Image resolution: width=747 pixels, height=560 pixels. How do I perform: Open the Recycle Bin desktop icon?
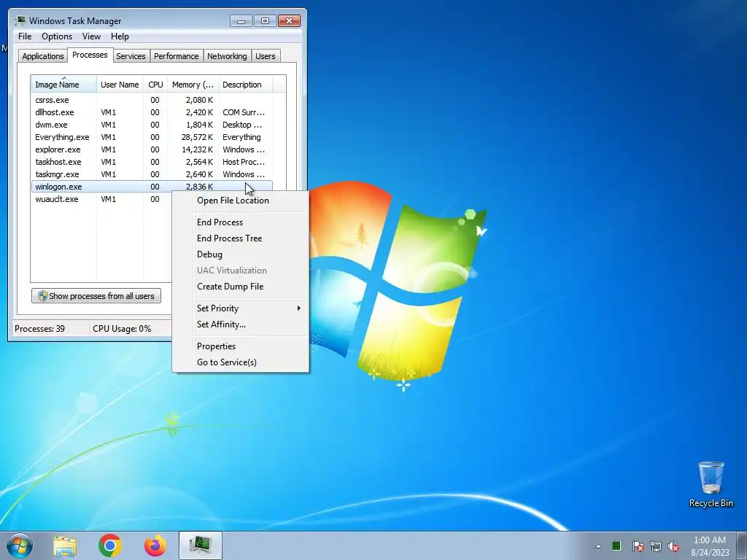(711, 485)
